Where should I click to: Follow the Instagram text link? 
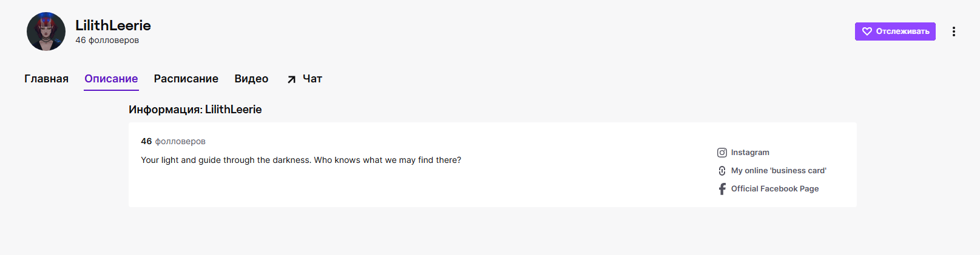click(750, 153)
